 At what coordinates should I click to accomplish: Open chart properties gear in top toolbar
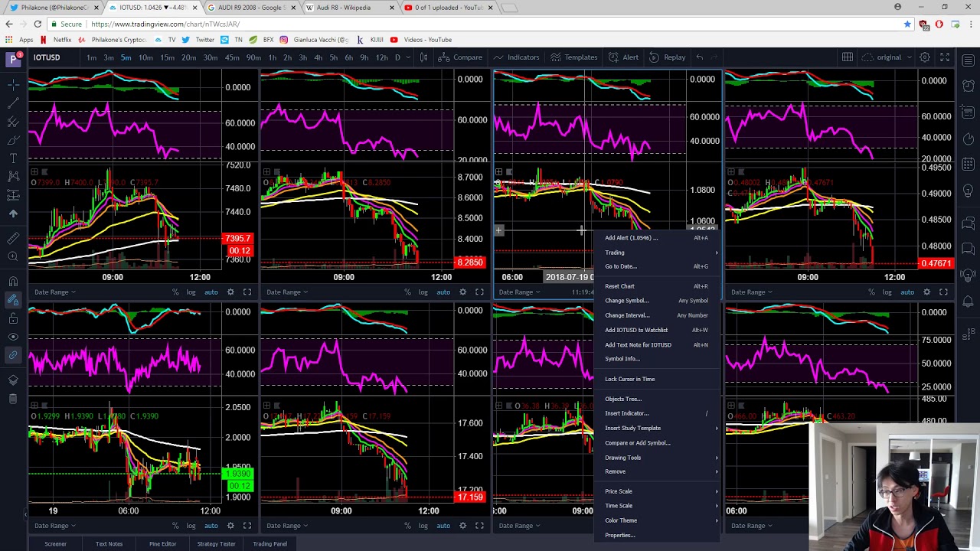click(x=925, y=57)
